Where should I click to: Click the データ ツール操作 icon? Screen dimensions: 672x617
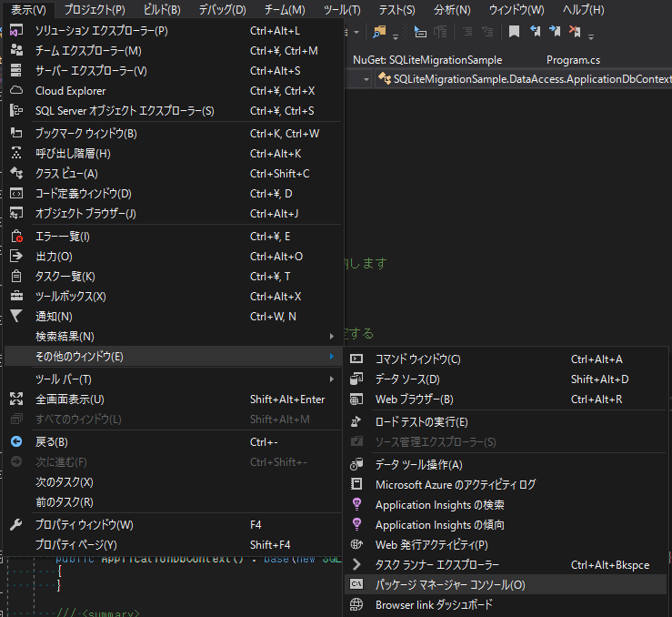click(356, 464)
